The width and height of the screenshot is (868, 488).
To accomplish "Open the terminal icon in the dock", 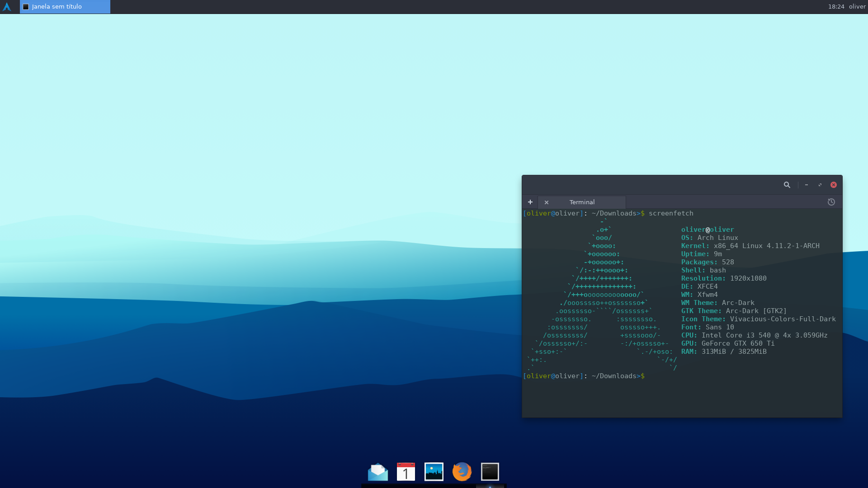I will coord(490,472).
